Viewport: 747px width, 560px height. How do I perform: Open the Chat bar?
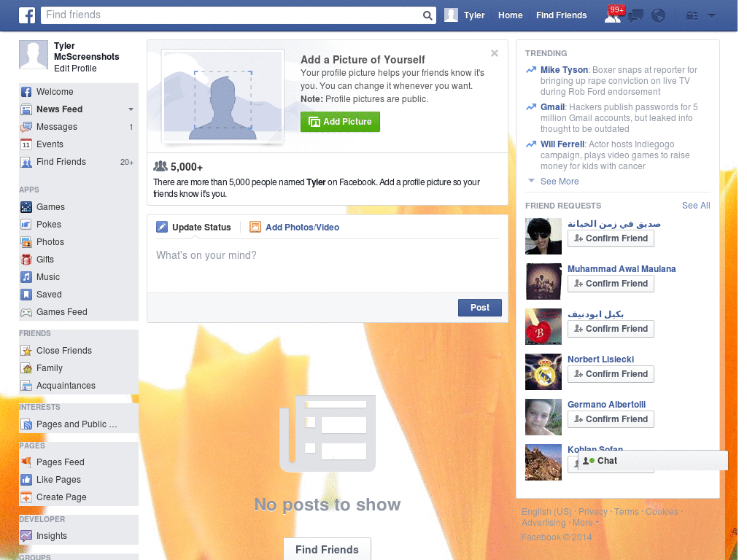tap(653, 461)
